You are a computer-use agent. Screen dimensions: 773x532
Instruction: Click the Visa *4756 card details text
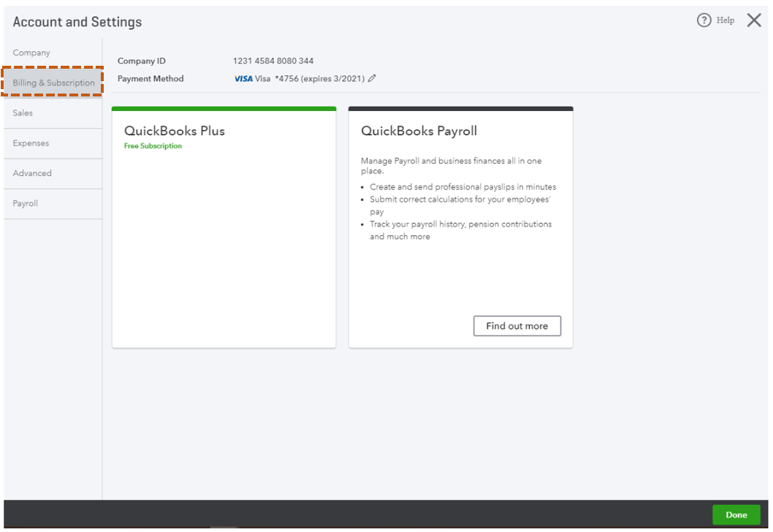click(310, 78)
